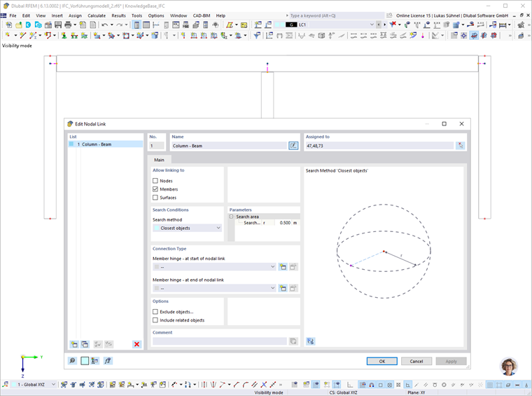The height and width of the screenshot is (396, 532).
Task: Click the graphic settings icon under the sphere preview
Action: (310, 341)
